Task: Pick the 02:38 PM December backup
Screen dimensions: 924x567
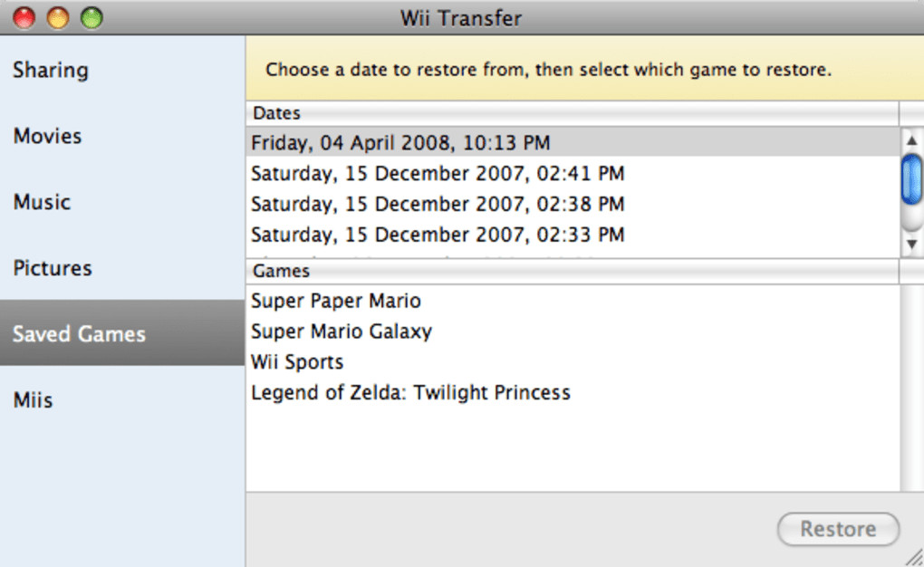Action: (x=438, y=205)
